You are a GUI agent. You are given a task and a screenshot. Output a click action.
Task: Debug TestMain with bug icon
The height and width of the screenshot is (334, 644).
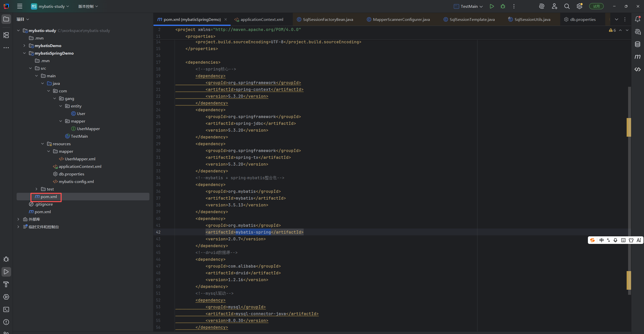coord(503,6)
